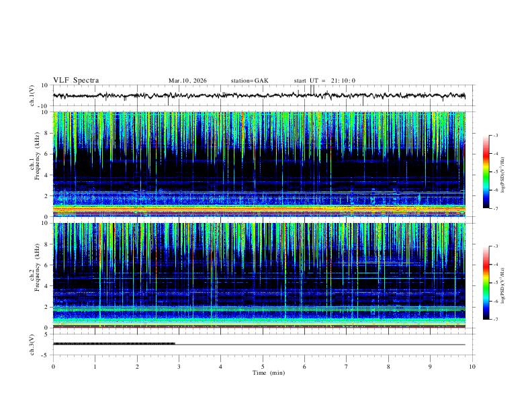Click time axis tick label "1"
The image size is (532, 411).
tap(95, 367)
